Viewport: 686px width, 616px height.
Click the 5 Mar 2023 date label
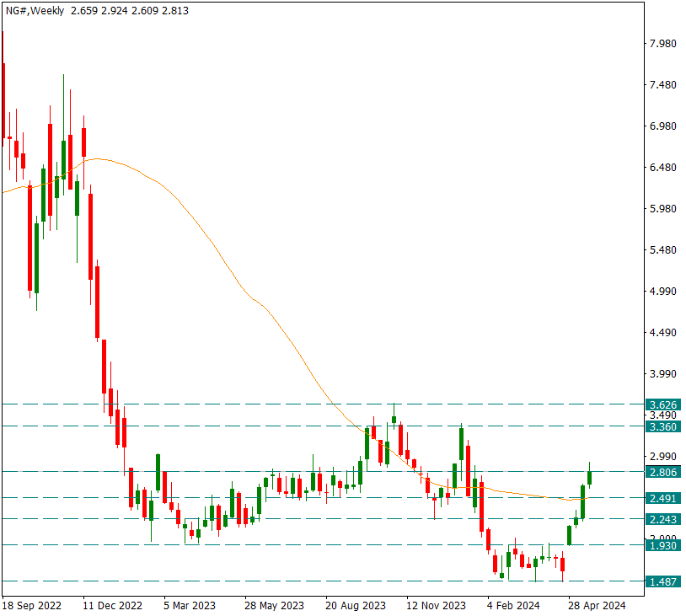pos(190,606)
